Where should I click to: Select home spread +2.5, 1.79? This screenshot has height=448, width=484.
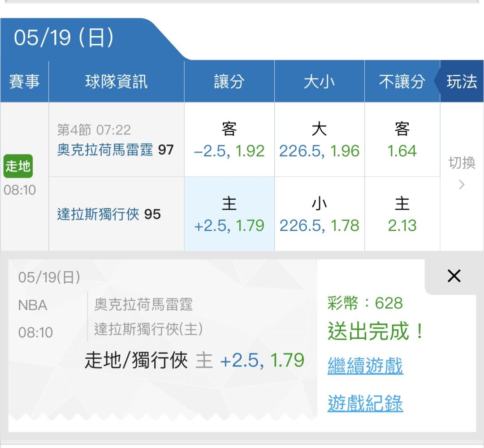point(229,215)
